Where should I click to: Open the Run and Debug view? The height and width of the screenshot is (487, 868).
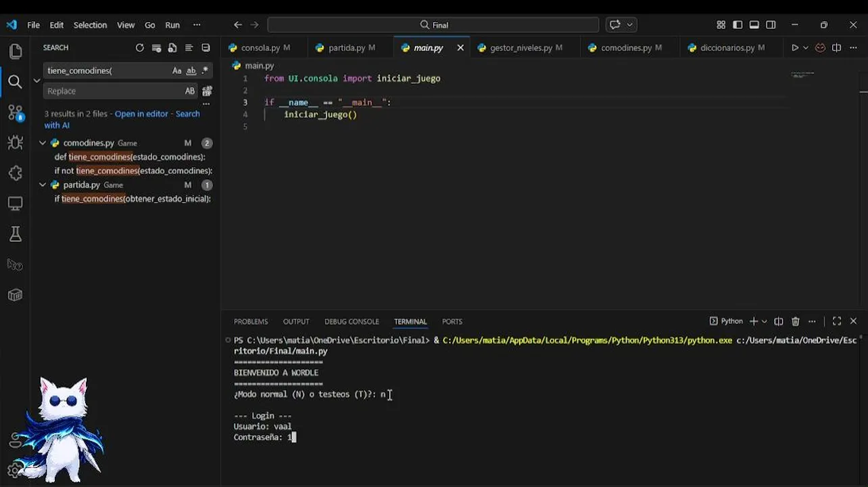click(x=15, y=143)
